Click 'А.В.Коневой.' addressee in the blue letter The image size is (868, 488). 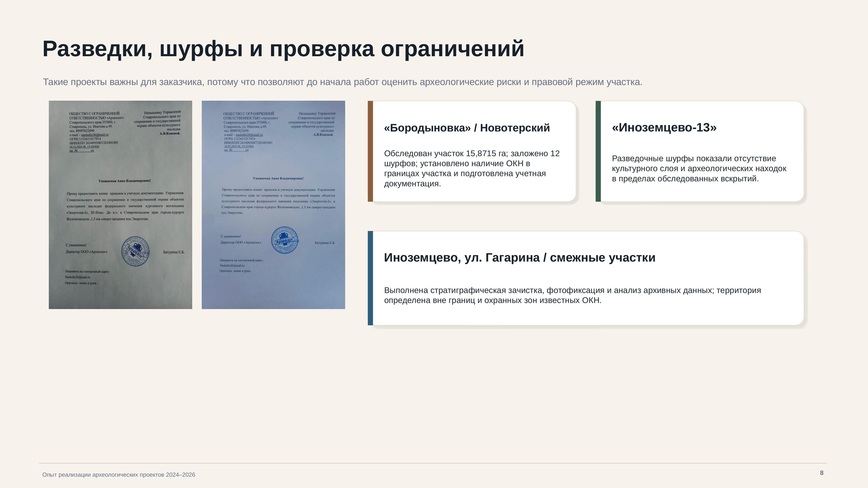[323, 135]
